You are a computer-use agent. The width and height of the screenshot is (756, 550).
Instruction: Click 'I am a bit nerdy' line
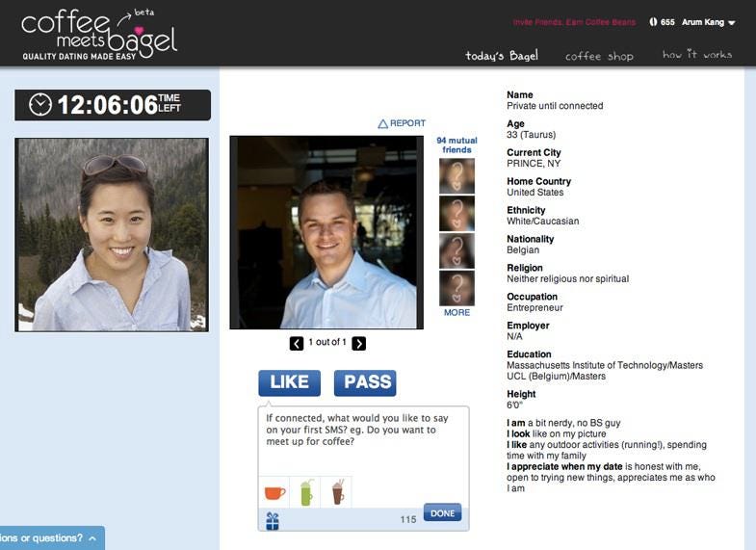563,423
